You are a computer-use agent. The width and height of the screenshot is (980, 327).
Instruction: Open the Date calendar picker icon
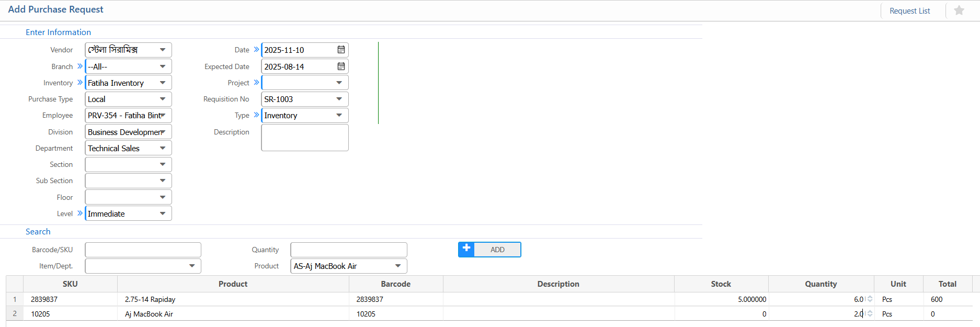[x=341, y=50]
